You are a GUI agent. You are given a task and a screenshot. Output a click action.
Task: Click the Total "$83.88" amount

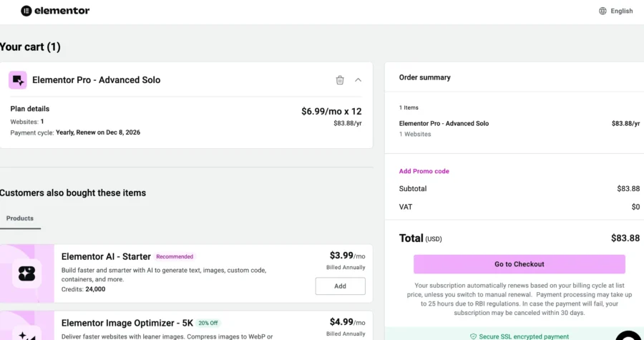pos(625,238)
